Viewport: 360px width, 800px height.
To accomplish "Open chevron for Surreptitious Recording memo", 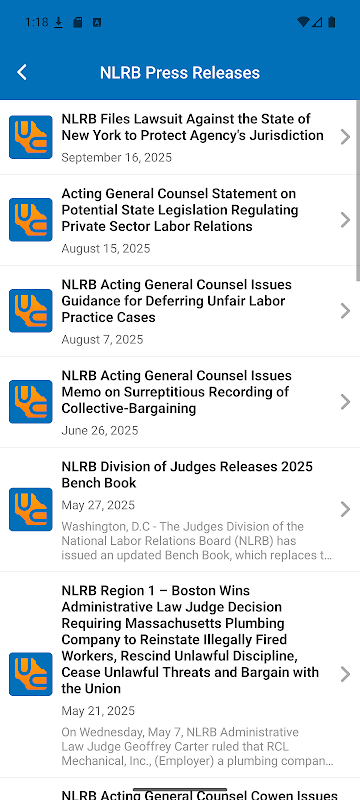I will click(x=345, y=402).
